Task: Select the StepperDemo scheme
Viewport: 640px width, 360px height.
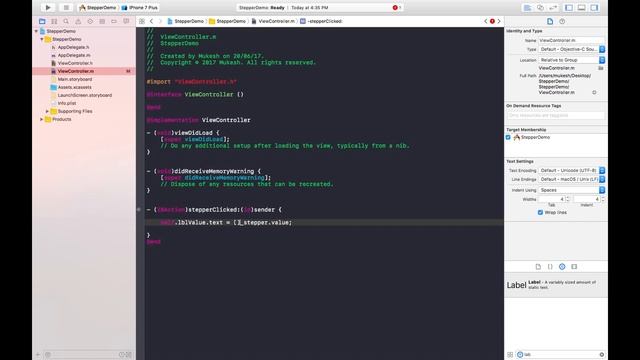Action: 98,8
